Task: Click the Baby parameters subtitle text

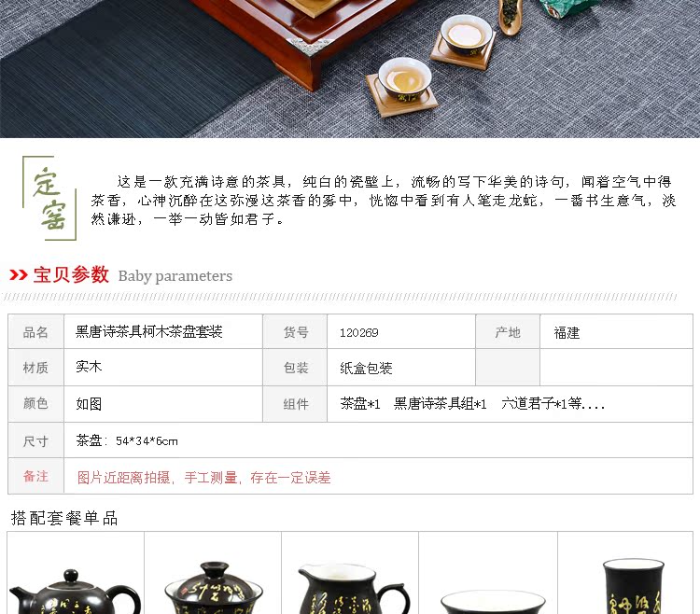Action: point(175,276)
